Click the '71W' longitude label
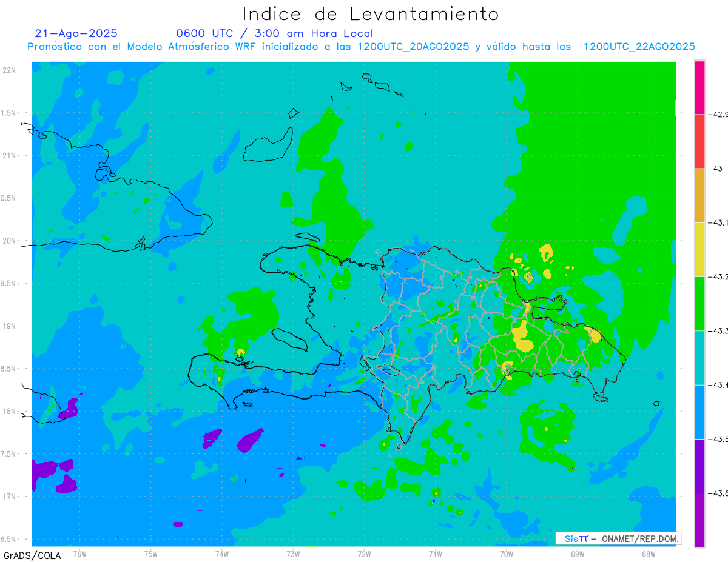728x562 pixels. pyautogui.click(x=435, y=553)
